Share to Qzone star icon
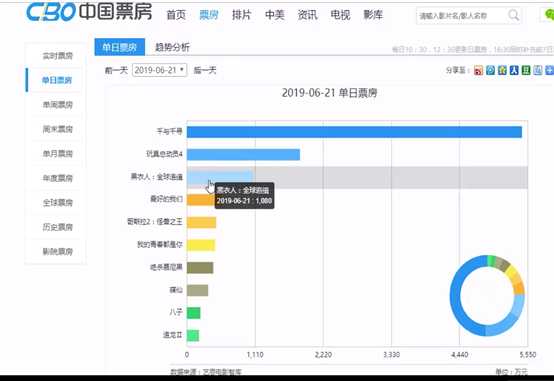554x381 pixels. coord(502,70)
